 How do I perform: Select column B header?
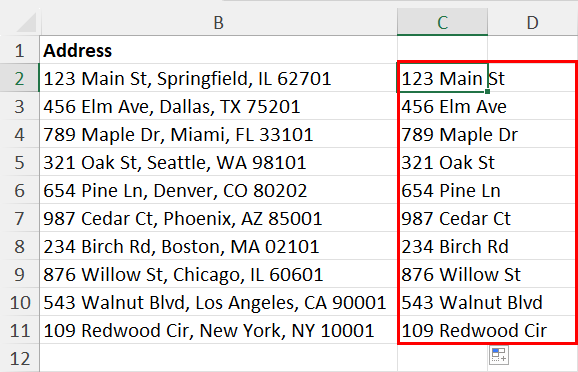coord(218,23)
